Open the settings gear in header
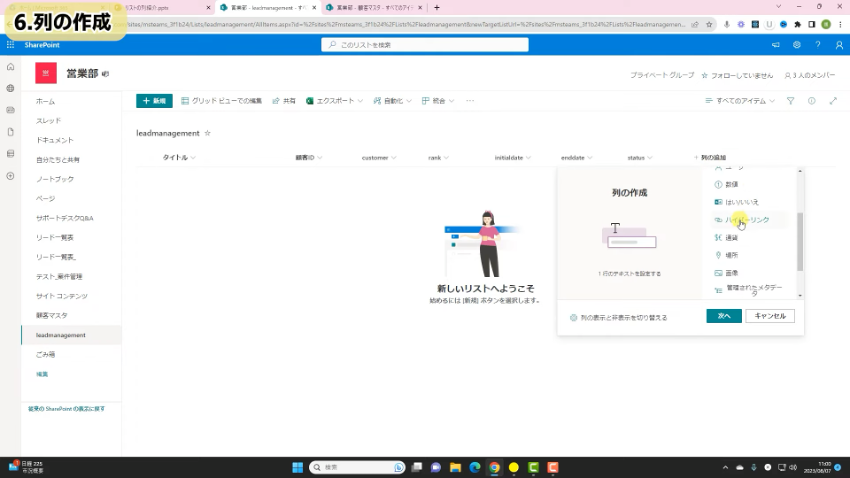The image size is (850, 478). [796, 45]
